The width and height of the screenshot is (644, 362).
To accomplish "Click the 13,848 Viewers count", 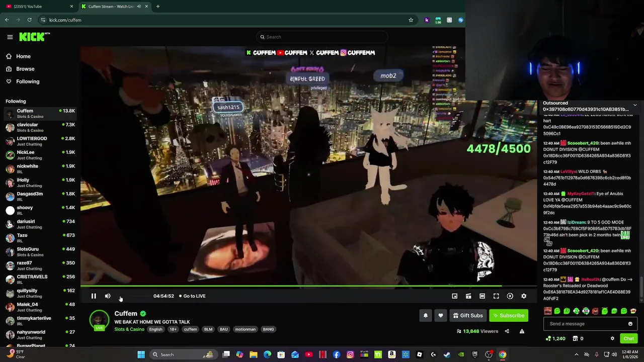I will click(x=477, y=331).
